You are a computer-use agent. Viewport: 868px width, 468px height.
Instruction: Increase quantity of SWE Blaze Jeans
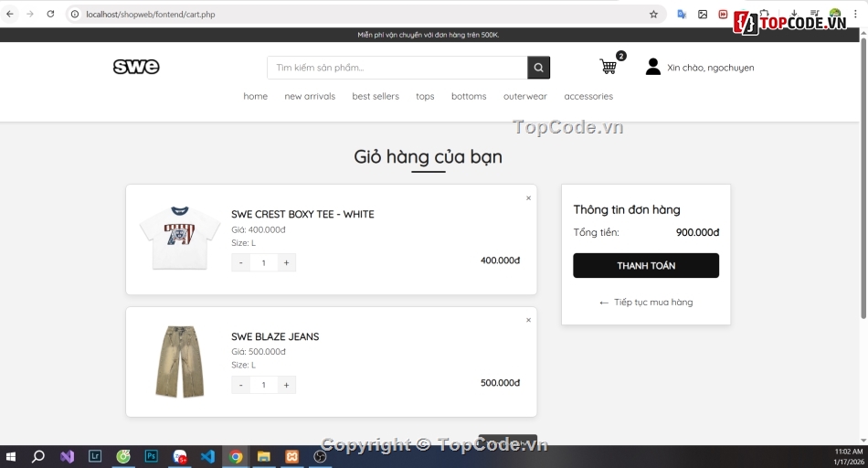pos(286,386)
